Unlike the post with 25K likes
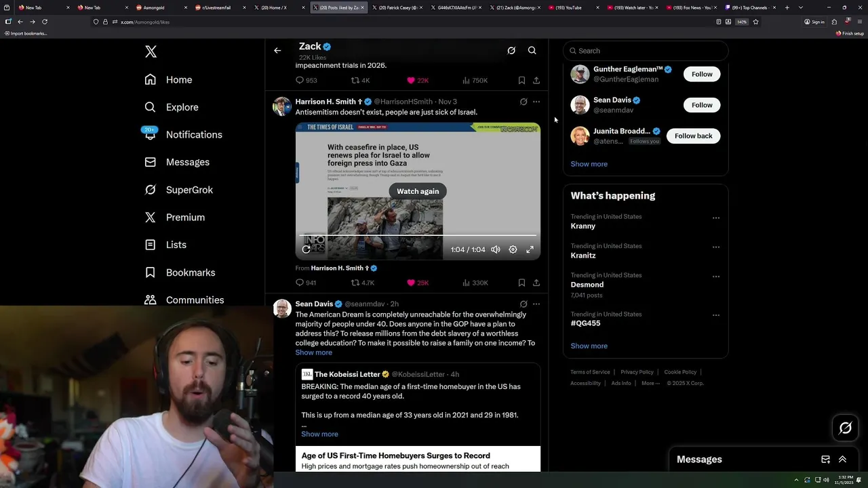868x488 pixels. pos(418,283)
